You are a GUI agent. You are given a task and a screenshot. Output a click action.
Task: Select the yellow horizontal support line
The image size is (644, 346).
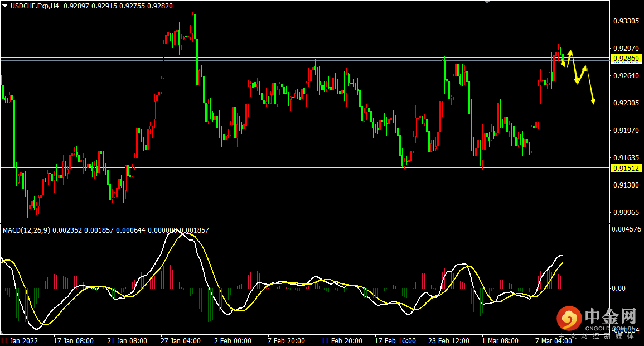tap(279, 167)
